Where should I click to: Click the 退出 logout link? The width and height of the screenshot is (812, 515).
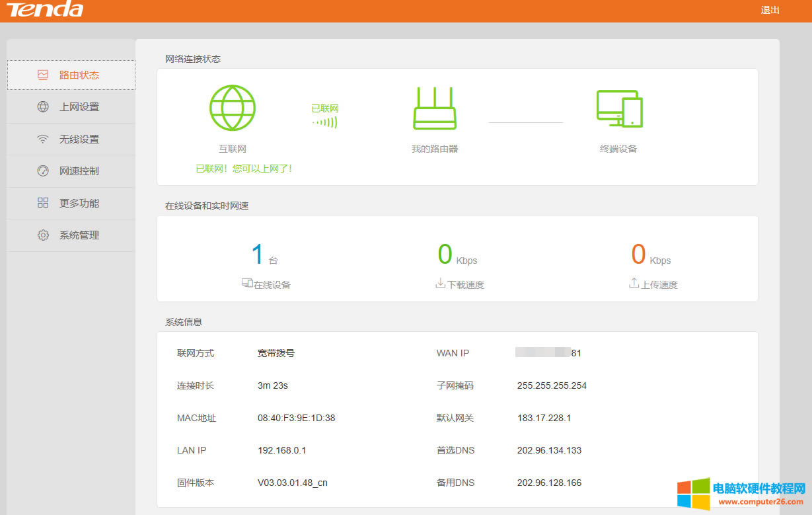coord(769,10)
